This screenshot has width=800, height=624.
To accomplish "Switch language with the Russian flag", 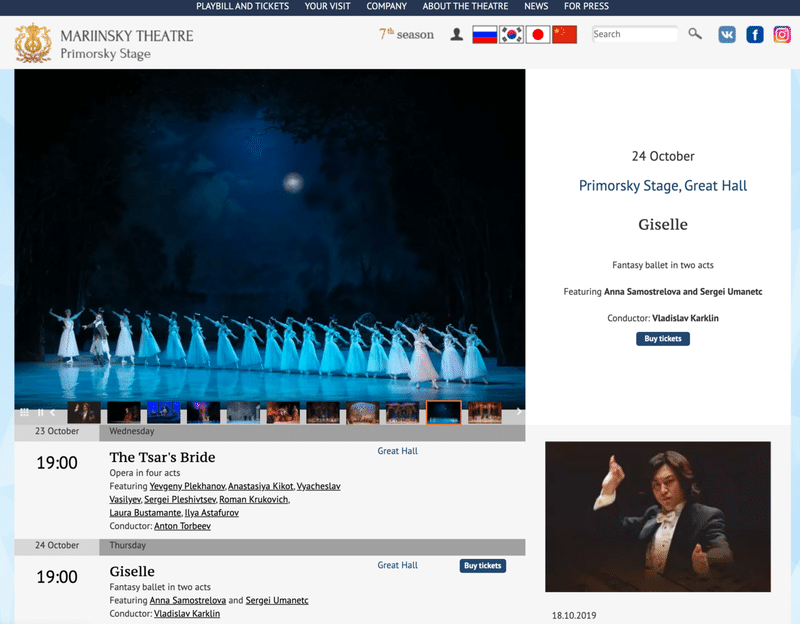I will [485, 35].
